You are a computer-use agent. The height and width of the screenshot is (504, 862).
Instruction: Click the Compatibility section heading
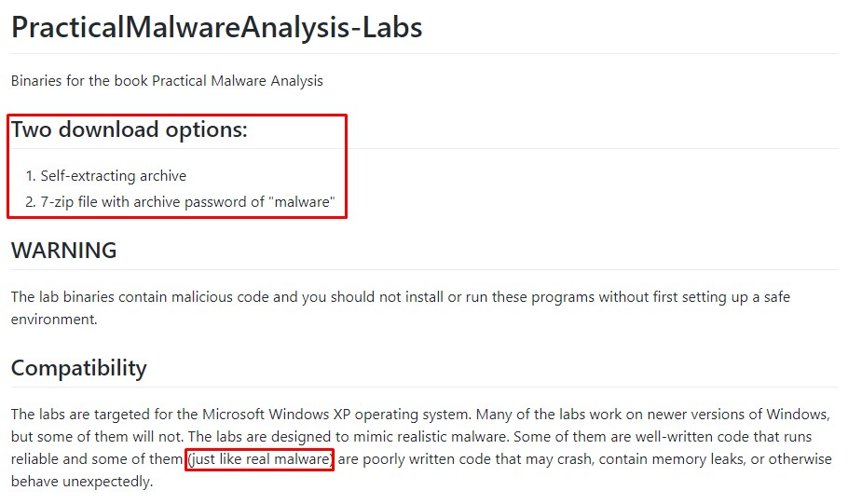(78, 367)
